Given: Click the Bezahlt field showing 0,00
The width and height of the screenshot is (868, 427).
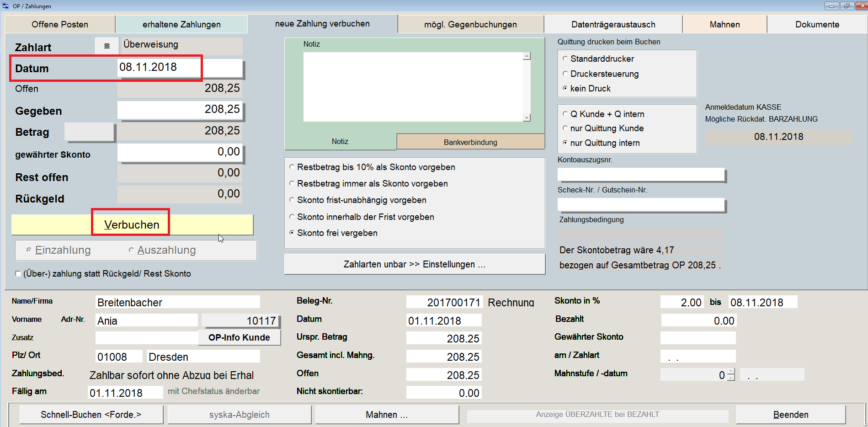Looking at the screenshot, I should [698, 320].
